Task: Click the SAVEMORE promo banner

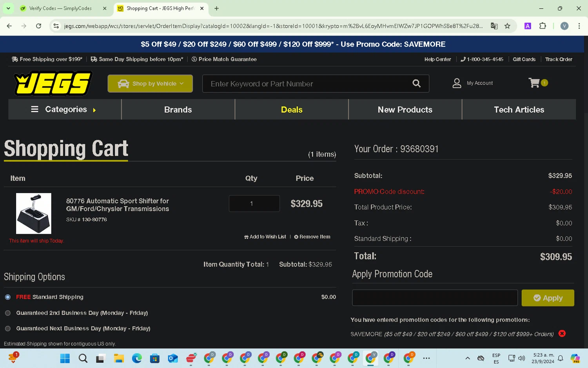Action: [x=293, y=44]
